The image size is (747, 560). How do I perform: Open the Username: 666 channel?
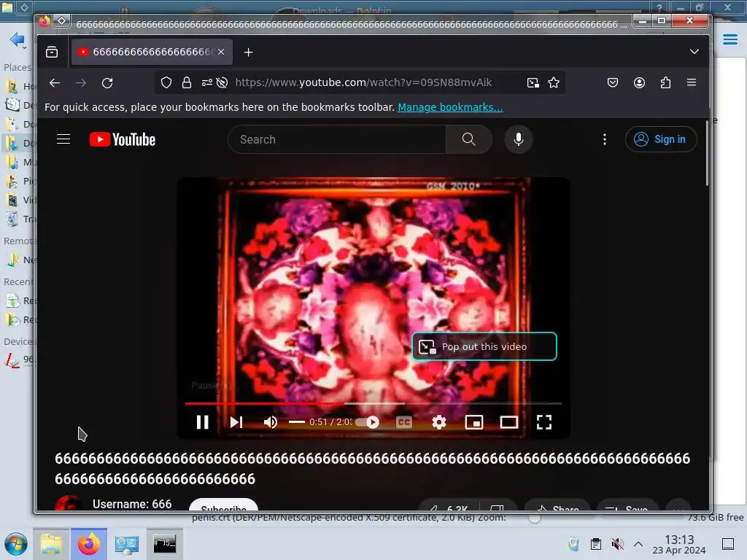132,504
